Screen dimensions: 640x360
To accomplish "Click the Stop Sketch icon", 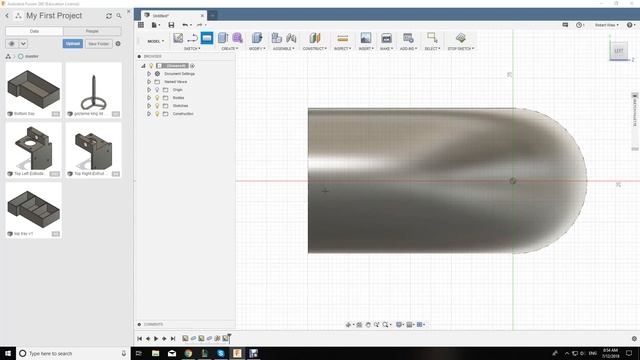I will pyautogui.click(x=461, y=38).
